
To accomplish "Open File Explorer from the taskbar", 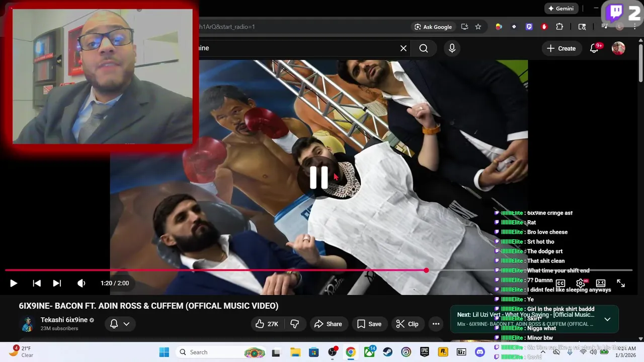I will pos(295,352).
